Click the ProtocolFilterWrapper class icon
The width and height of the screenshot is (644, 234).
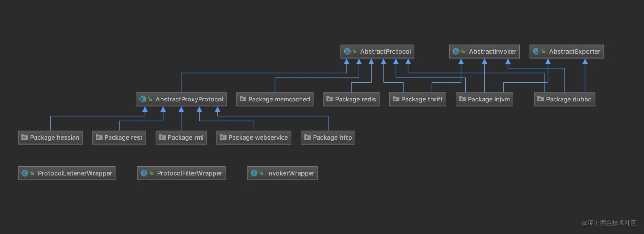click(144, 173)
